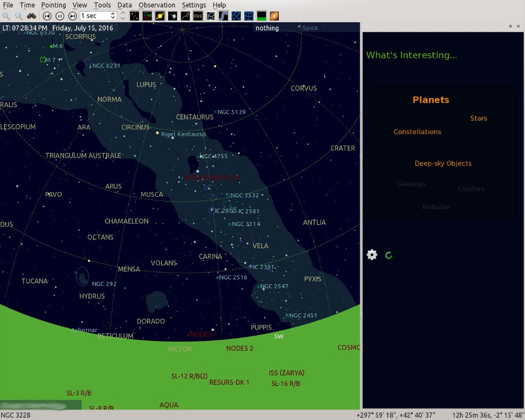Open the Observation menu
This screenshot has height=420, width=525.
pyautogui.click(x=156, y=5)
